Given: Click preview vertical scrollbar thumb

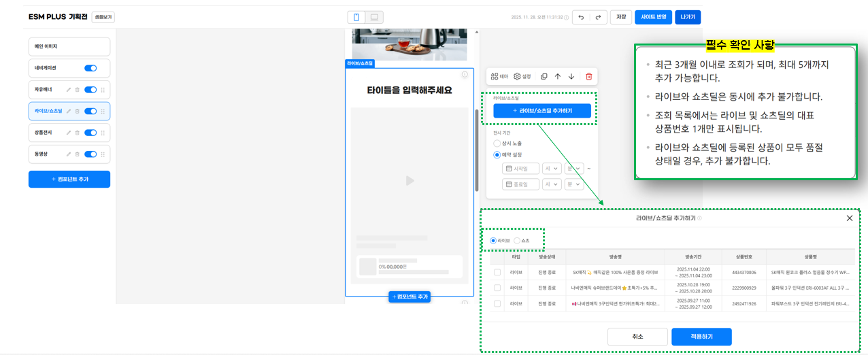Looking at the screenshot, I should pos(477,150).
